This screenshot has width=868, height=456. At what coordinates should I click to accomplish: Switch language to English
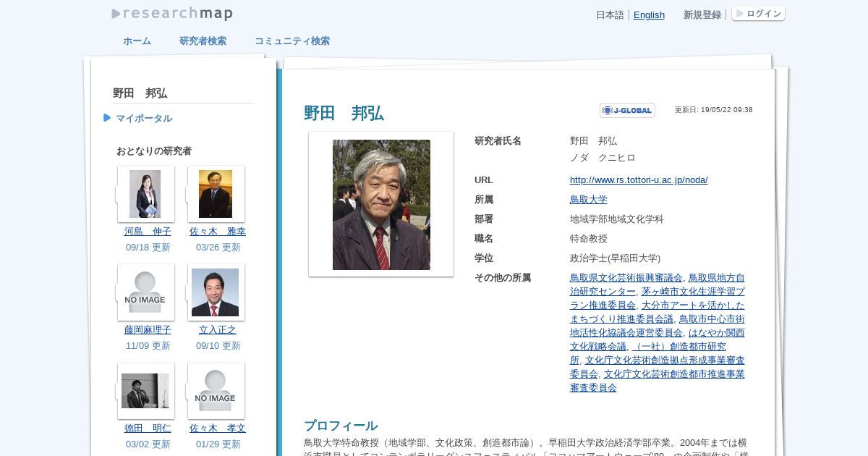(x=649, y=14)
